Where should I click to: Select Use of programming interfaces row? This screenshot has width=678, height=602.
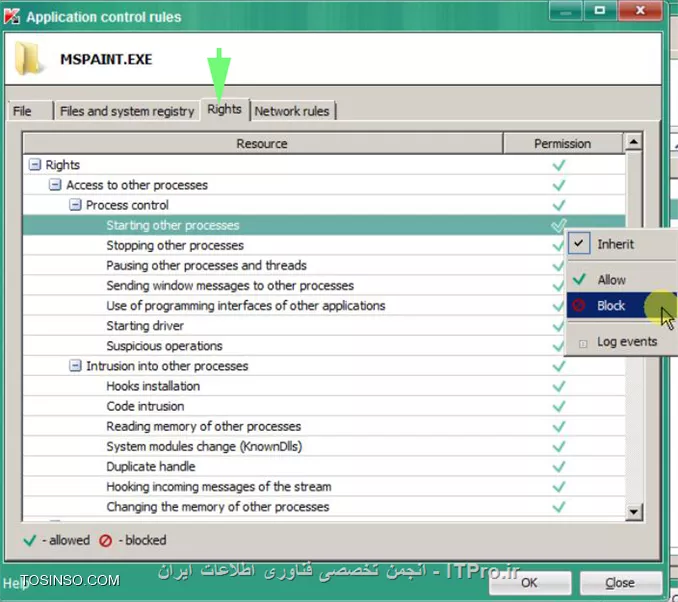(x=294, y=306)
